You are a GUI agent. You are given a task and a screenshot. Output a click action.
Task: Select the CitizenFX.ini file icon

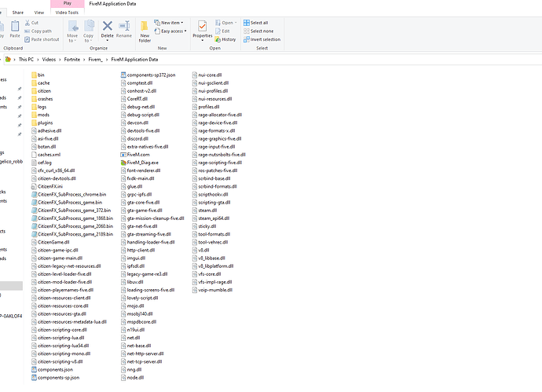click(34, 186)
